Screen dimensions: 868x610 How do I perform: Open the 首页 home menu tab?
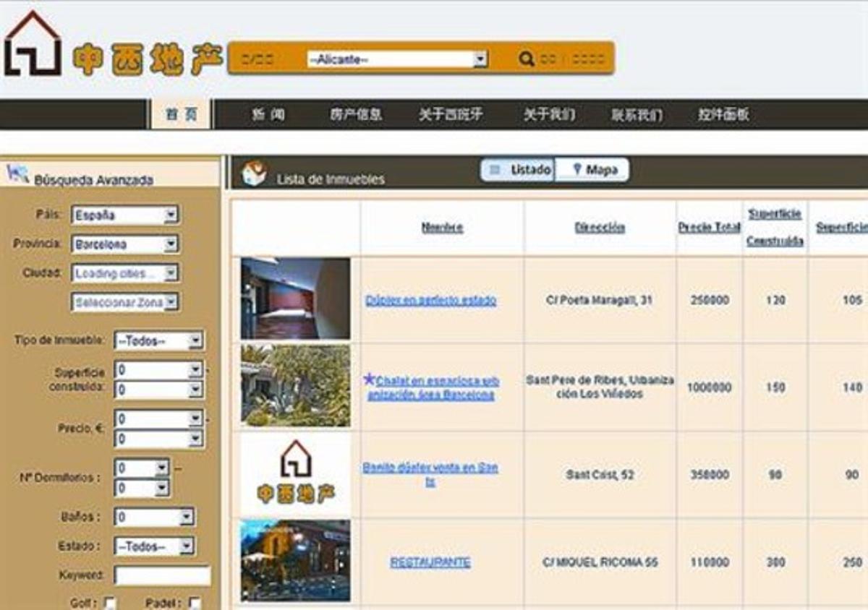coord(181,114)
